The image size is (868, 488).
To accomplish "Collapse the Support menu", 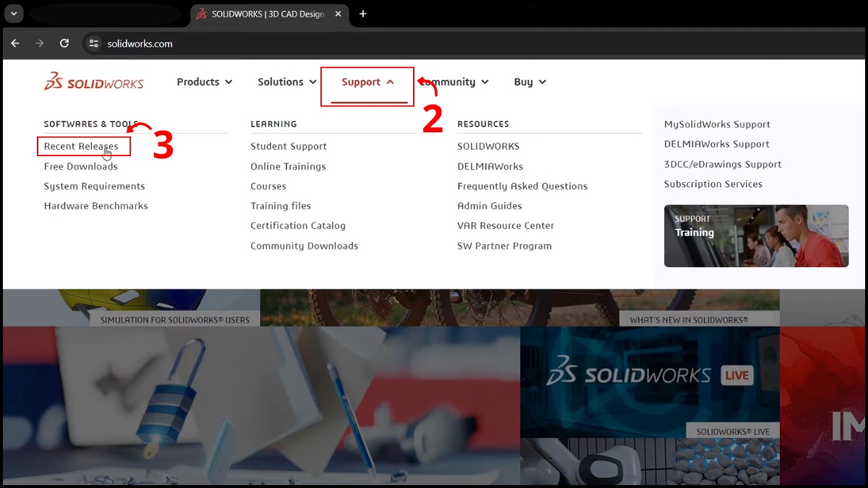I will tap(367, 82).
